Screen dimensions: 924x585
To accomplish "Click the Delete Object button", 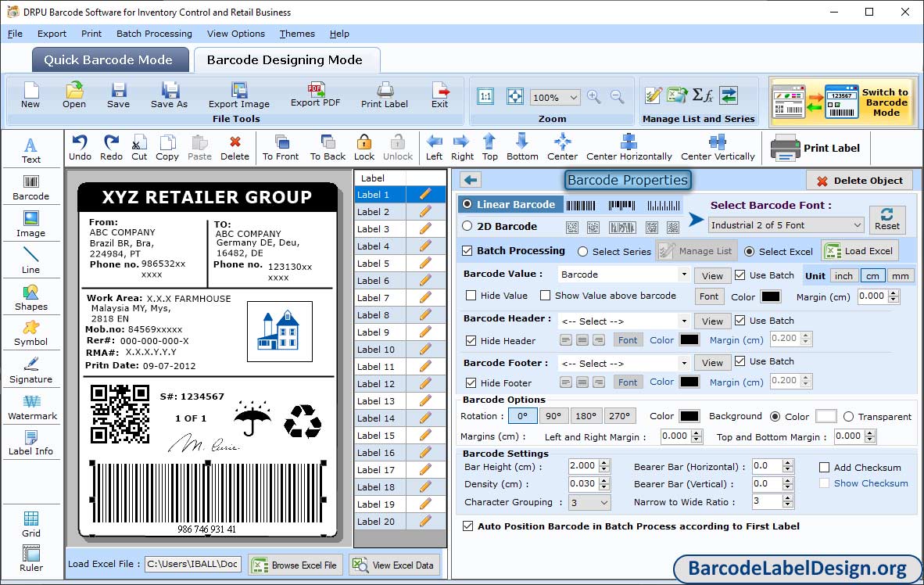I will click(859, 181).
